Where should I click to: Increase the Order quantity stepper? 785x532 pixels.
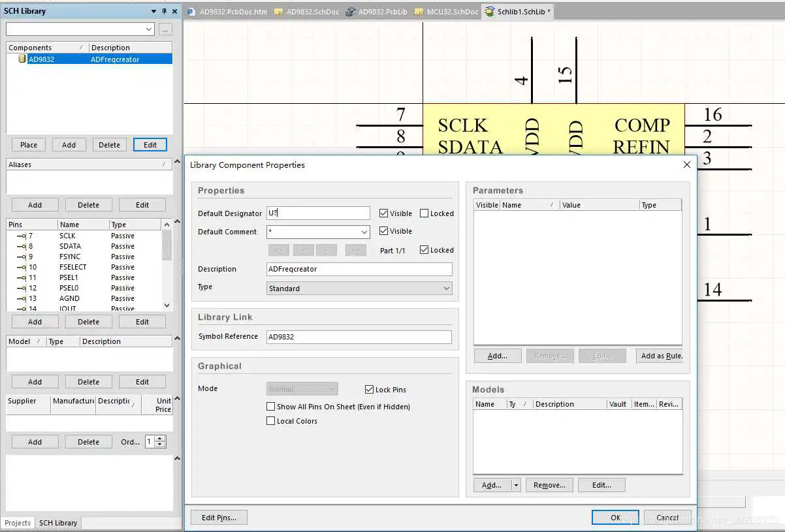[161, 439]
